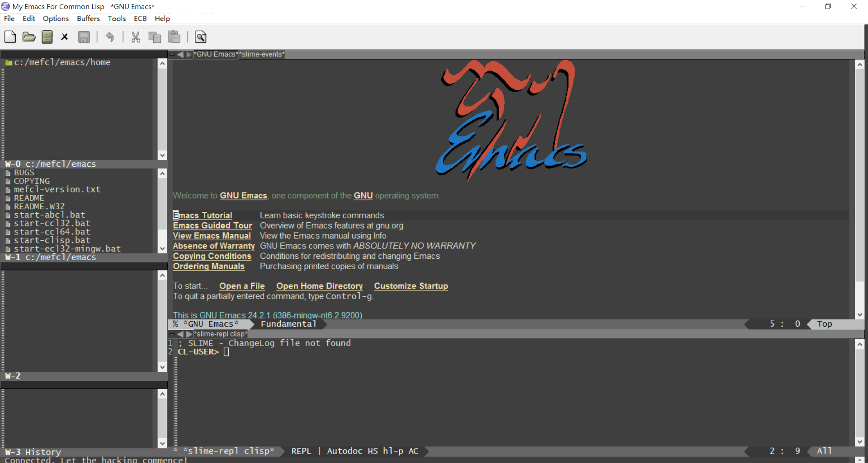868x463 pixels.
Task: Open the Tools menu
Action: click(117, 19)
